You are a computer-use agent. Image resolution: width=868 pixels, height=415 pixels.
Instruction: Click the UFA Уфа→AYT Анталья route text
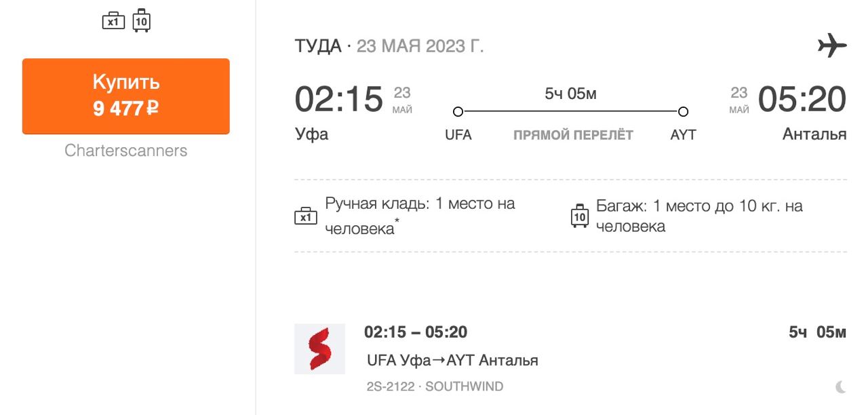click(x=452, y=360)
